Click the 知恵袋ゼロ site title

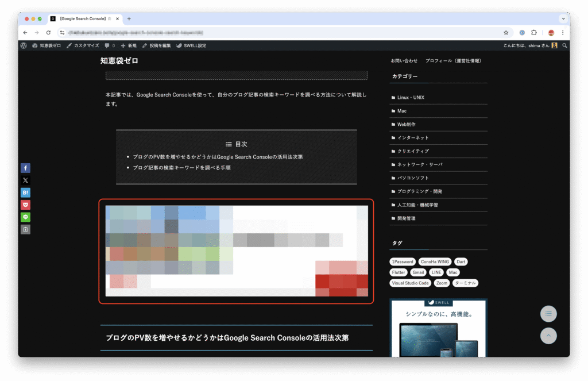tap(119, 61)
